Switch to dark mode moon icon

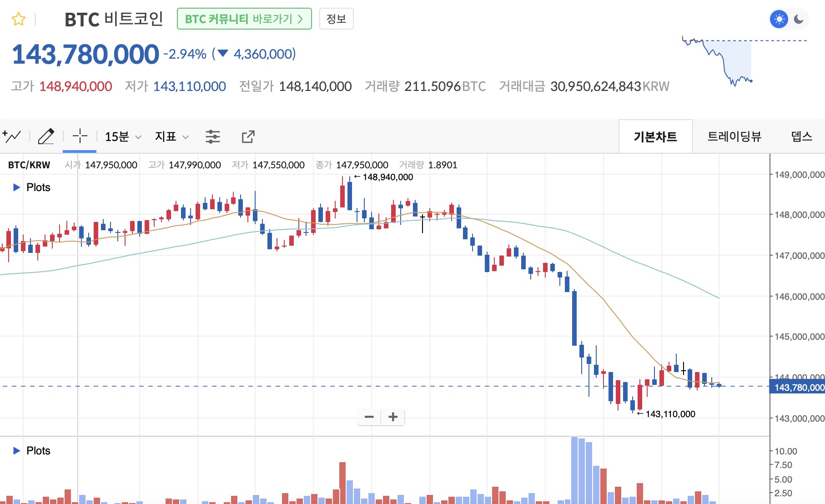[x=799, y=19]
